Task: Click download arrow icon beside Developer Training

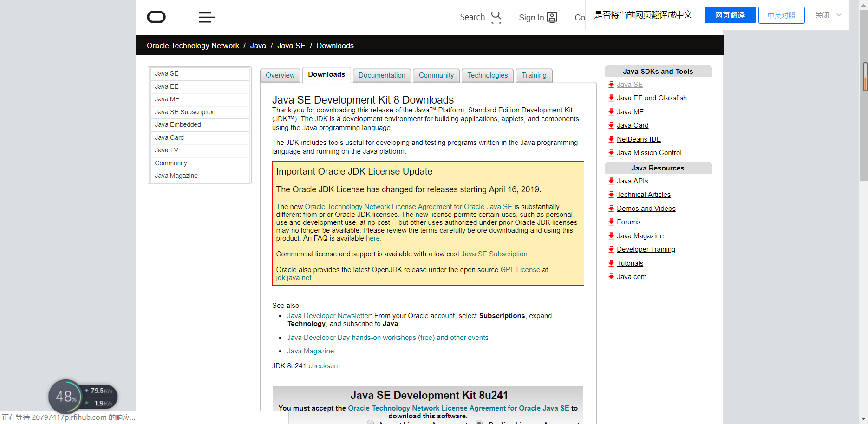Action: click(611, 249)
